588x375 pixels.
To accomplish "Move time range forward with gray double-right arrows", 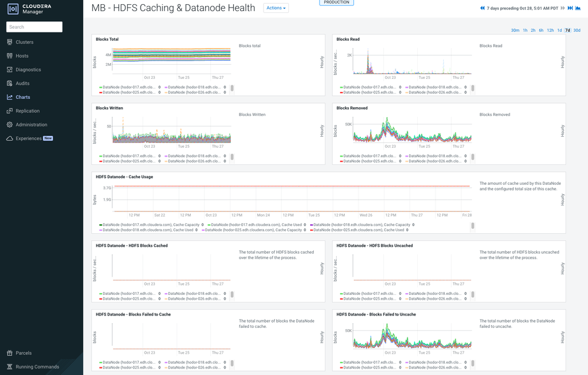I will [x=563, y=8].
